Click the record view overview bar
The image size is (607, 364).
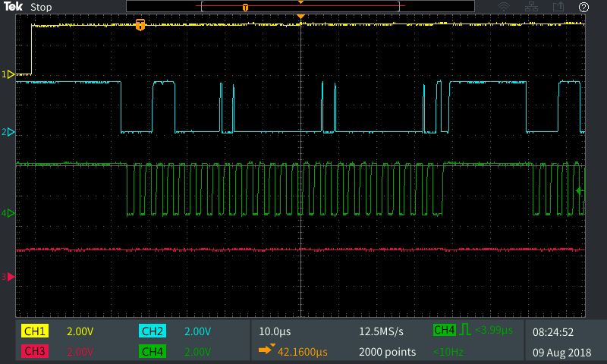click(x=300, y=6)
